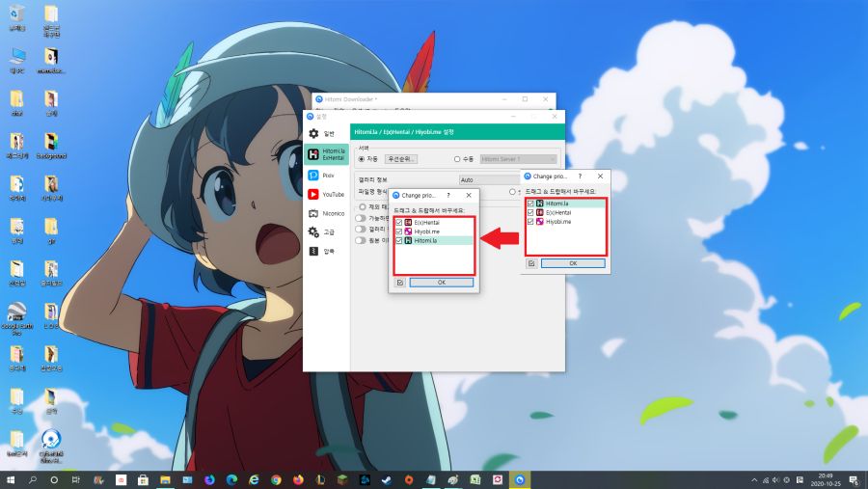
Task: Open the volume control in system tray
Action: (x=776, y=480)
